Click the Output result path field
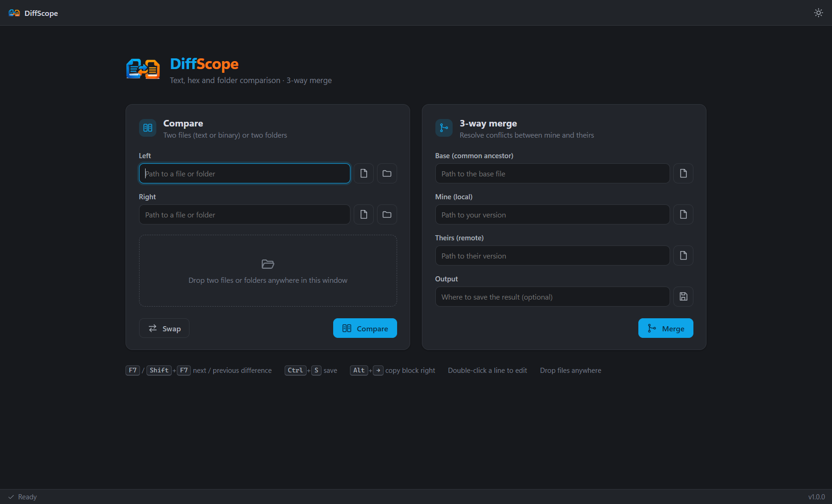832x504 pixels. click(552, 297)
